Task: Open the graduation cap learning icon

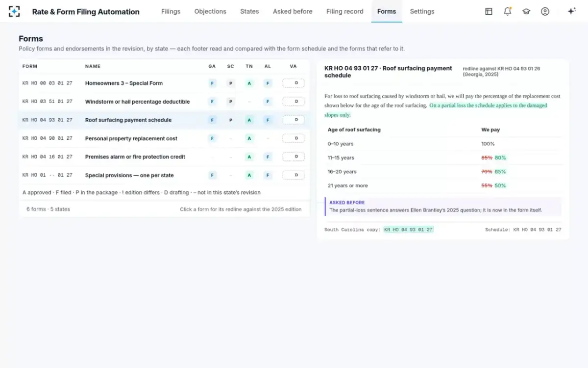Action: 526,11
